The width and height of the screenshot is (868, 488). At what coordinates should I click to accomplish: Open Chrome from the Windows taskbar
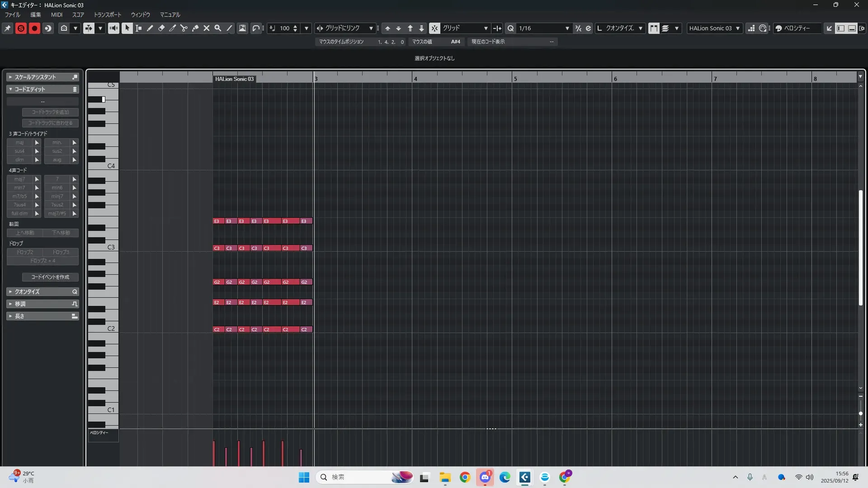[x=465, y=477]
